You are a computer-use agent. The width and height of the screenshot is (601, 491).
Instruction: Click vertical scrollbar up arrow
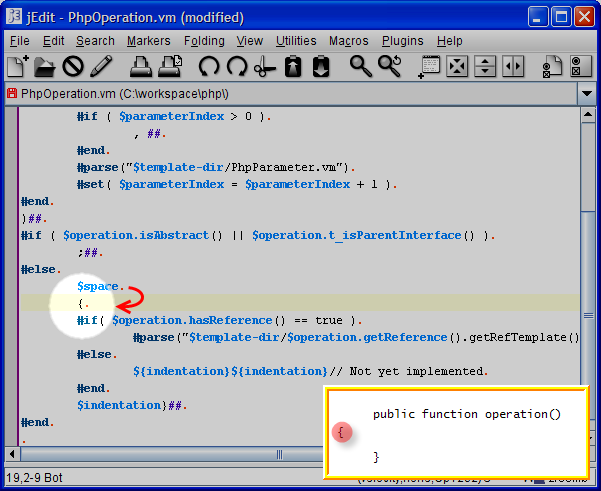tap(588, 115)
